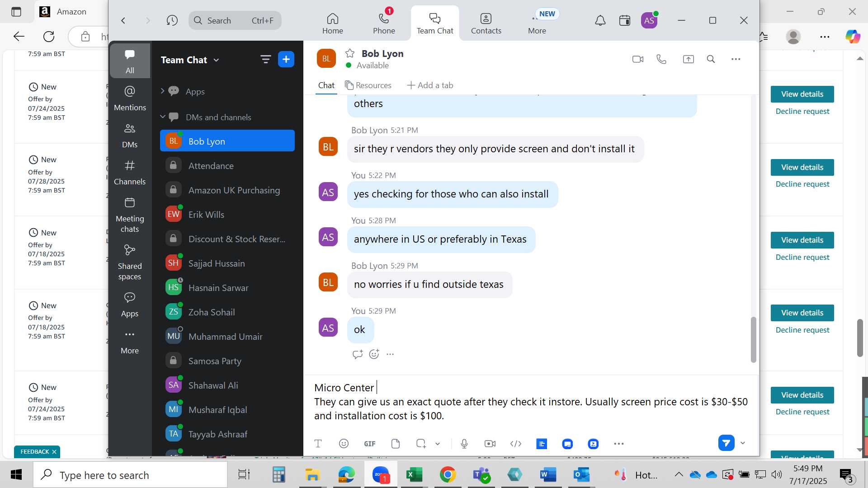
Task: Click the screenshot capture icon
Action: tap(421, 444)
